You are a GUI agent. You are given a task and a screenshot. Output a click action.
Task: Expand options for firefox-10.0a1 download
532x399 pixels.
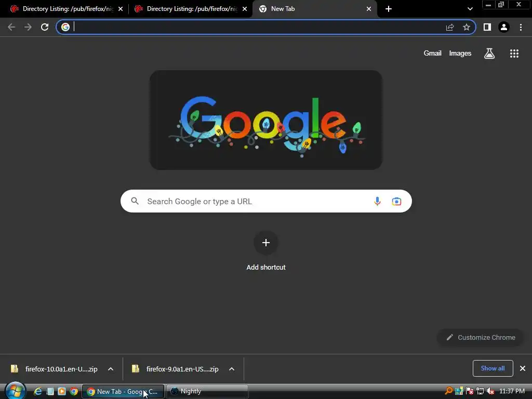tap(111, 369)
